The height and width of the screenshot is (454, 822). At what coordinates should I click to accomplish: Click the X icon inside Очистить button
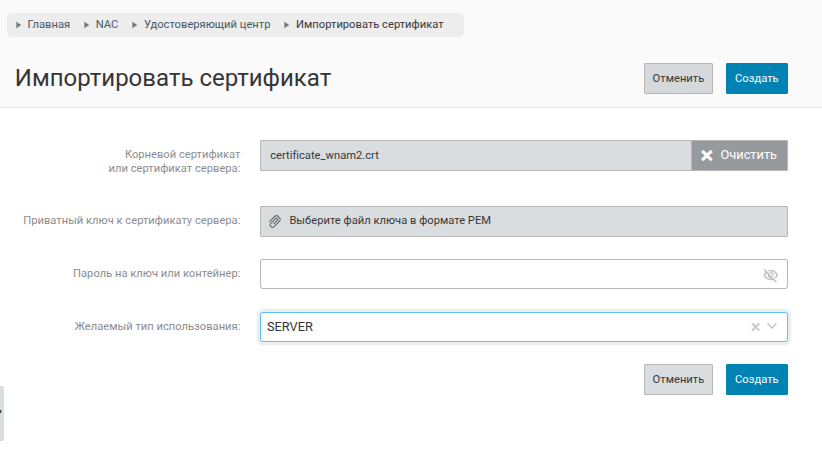706,155
